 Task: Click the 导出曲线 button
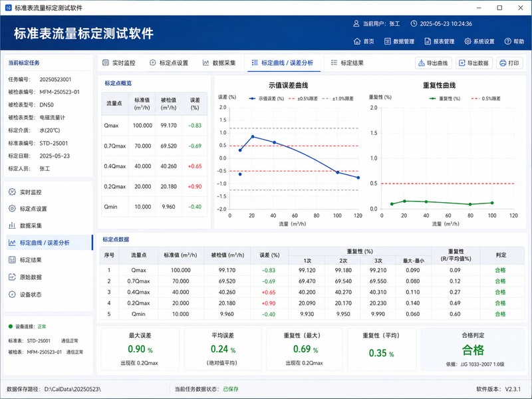[x=434, y=63]
